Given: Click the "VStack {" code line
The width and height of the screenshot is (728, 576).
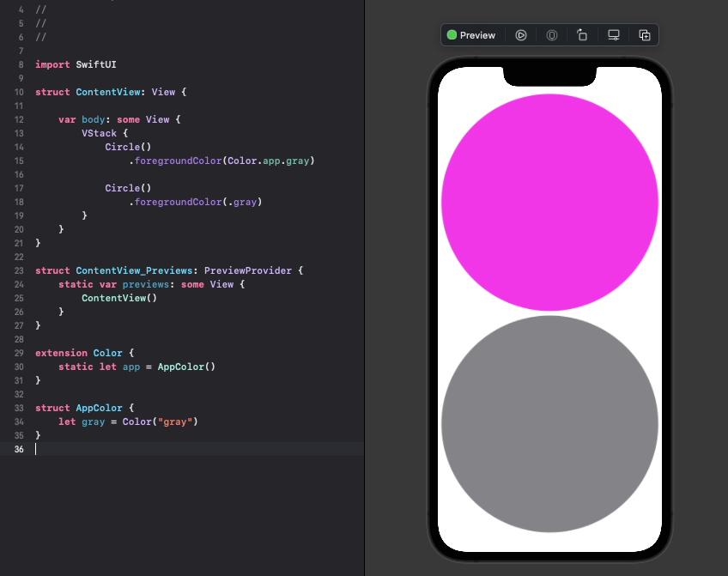Looking at the screenshot, I should (105, 133).
